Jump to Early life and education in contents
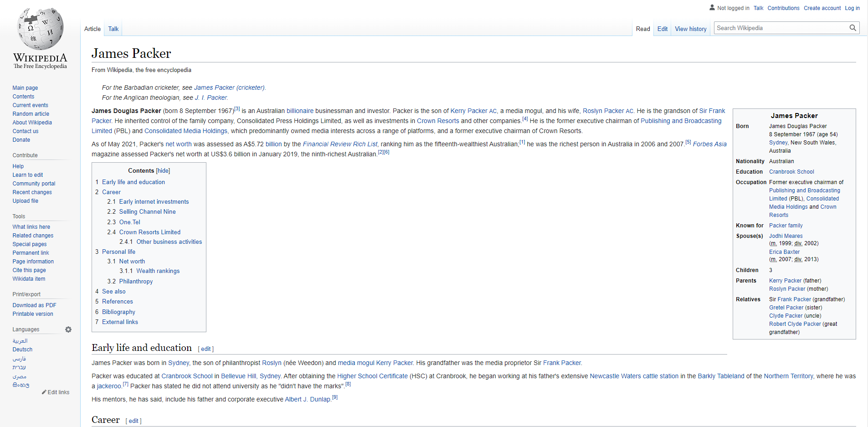The image size is (868, 427). click(x=133, y=182)
